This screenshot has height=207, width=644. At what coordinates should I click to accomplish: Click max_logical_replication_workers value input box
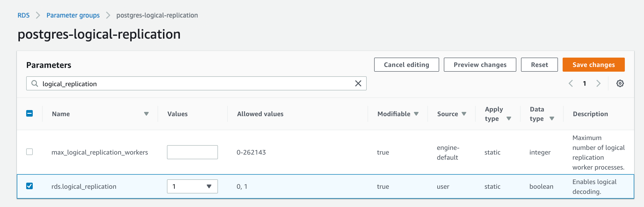tap(192, 152)
